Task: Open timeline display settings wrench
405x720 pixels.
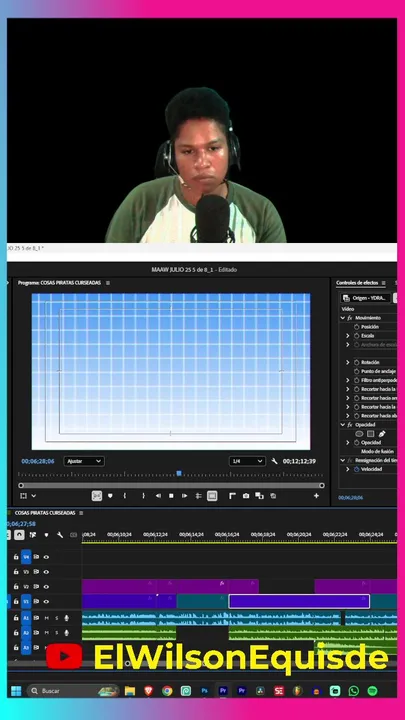Action: 60,535
